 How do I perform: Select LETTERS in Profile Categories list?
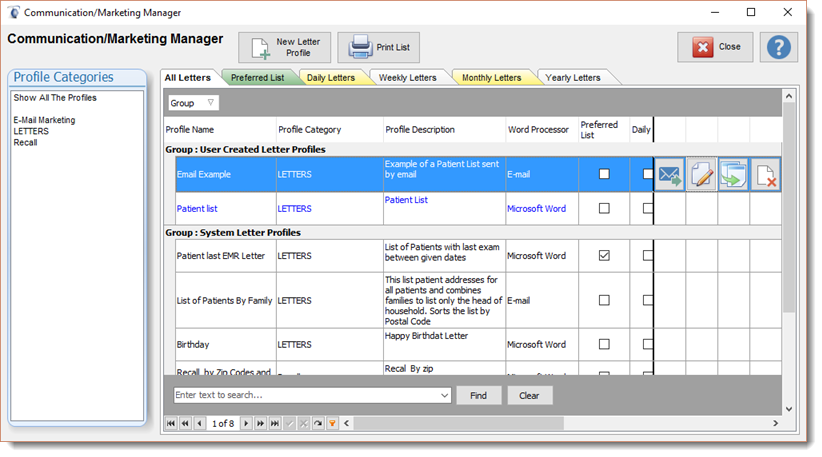31,131
